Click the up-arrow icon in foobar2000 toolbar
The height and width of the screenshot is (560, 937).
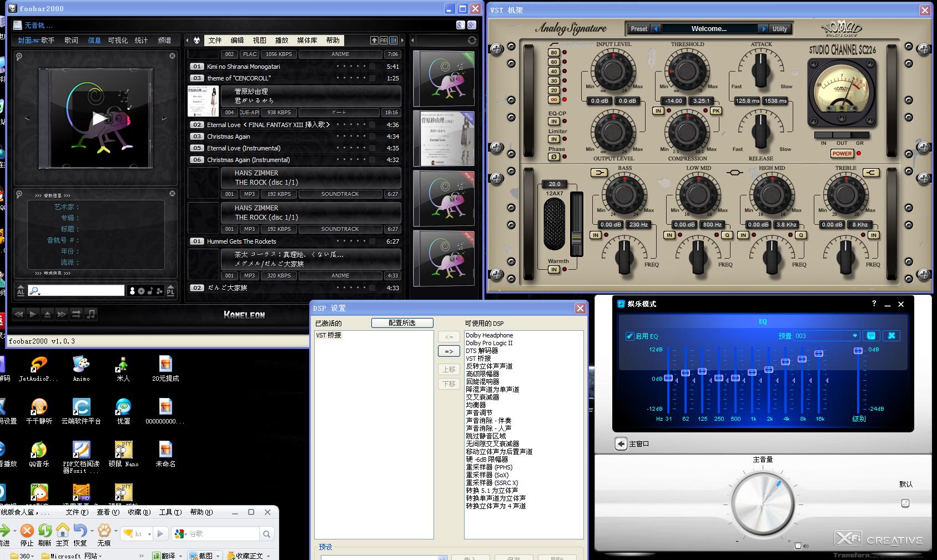375,40
